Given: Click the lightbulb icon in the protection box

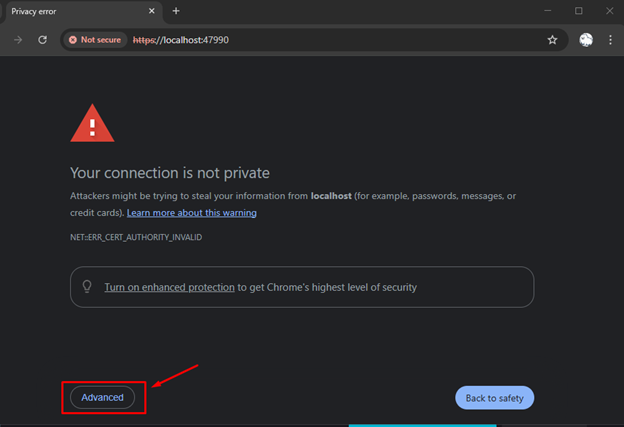Looking at the screenshot, I should [87, 287].
